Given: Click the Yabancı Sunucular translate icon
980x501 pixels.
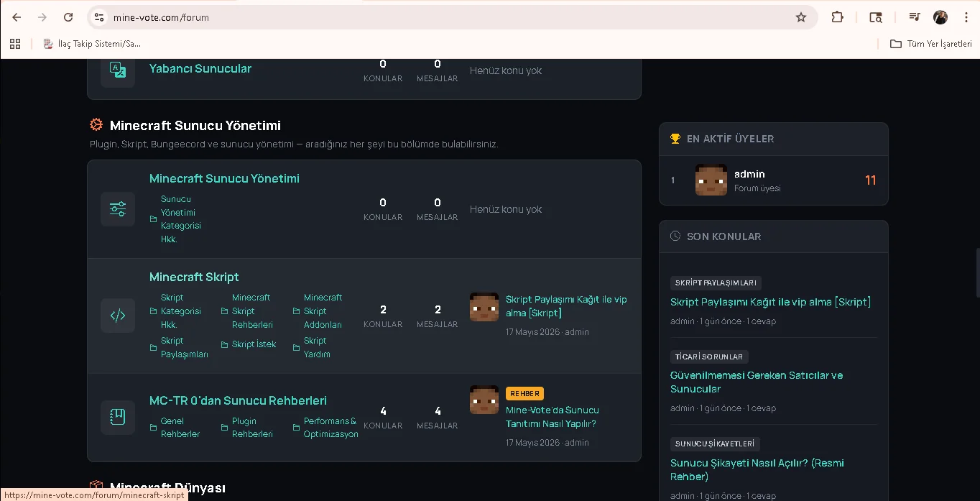Looking at the screenshot, I should (x=118, y=70).
